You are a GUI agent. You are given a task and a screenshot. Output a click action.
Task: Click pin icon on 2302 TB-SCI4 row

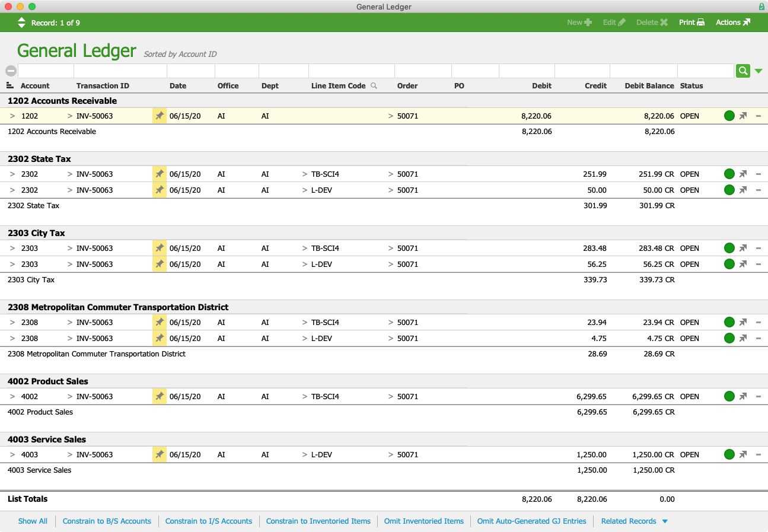pyautogui.click(x=160, y=174)
